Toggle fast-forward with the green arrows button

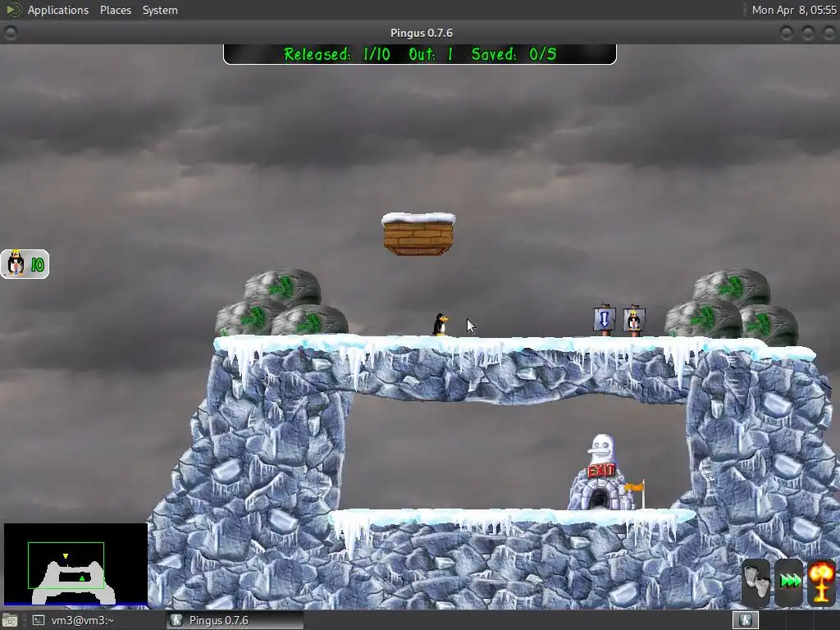coord(789,582)
